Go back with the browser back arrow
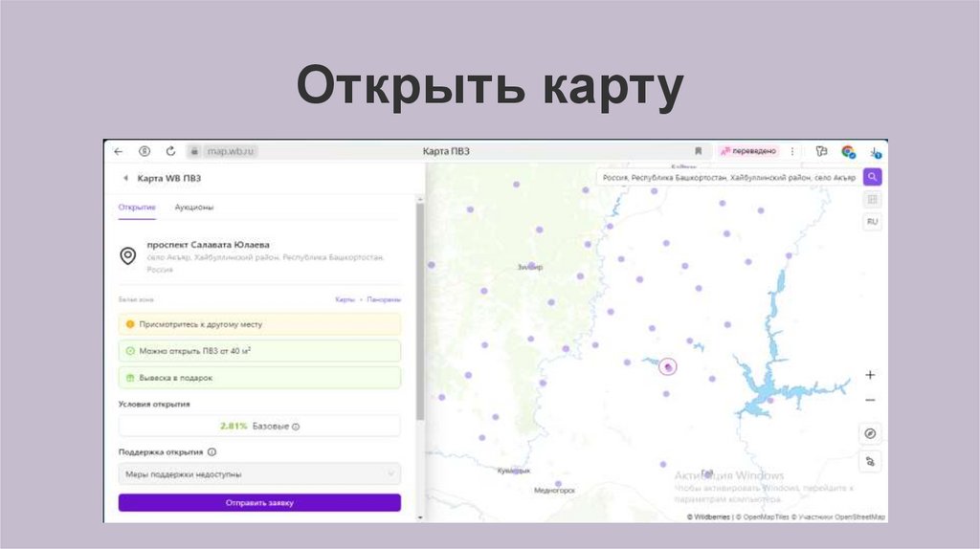Viewport: 980px width, 549px height. 118,151
